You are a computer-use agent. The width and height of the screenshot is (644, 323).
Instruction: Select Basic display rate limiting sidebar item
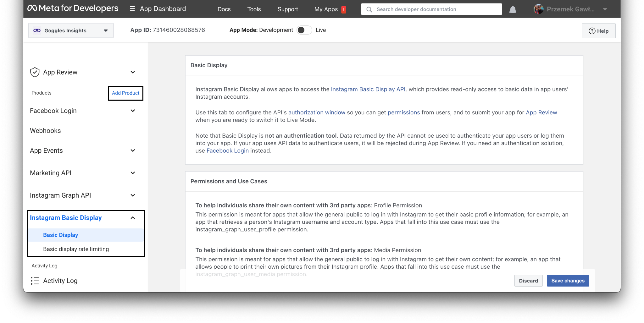click(76, 249)
